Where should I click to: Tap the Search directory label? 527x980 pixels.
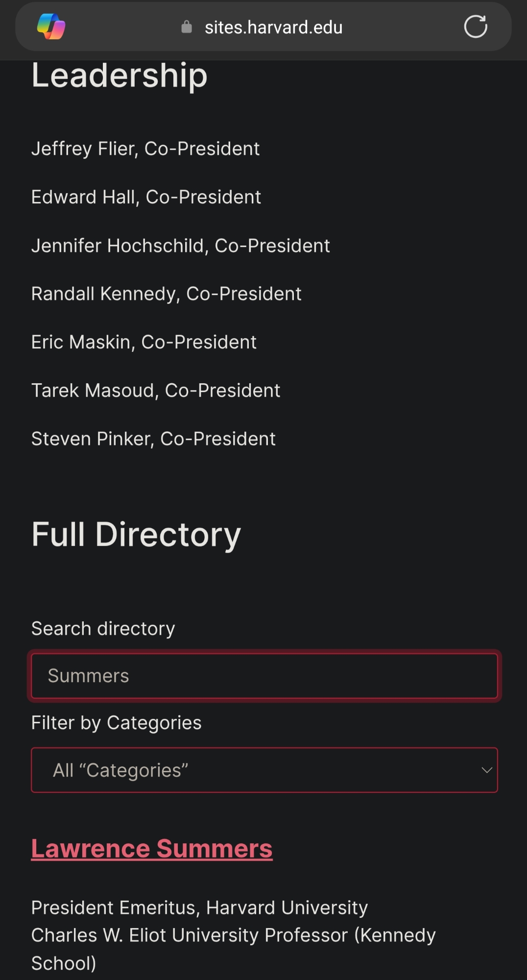pos(103,629)
